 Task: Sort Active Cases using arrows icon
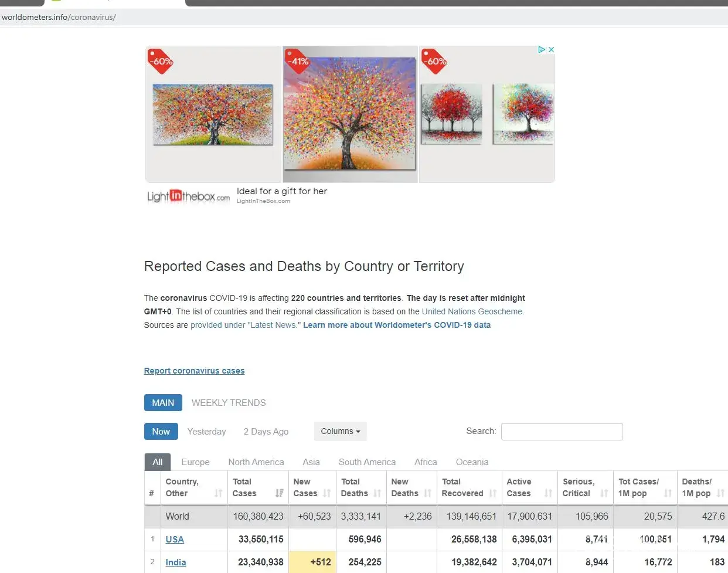tap(548, 493)
